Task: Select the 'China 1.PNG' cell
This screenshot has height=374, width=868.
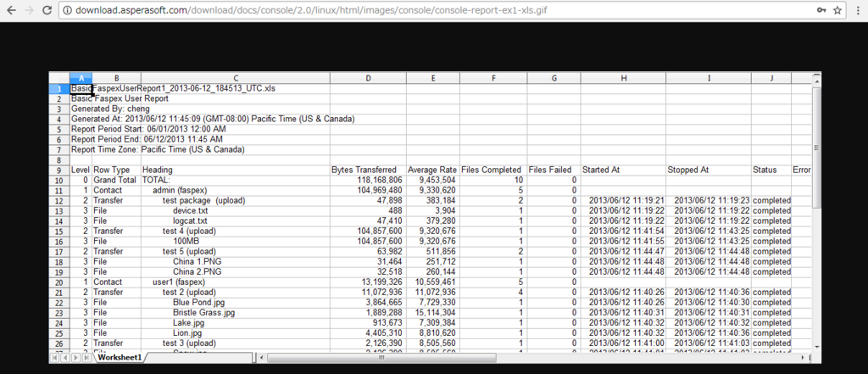Action: [x=236, y=261]
